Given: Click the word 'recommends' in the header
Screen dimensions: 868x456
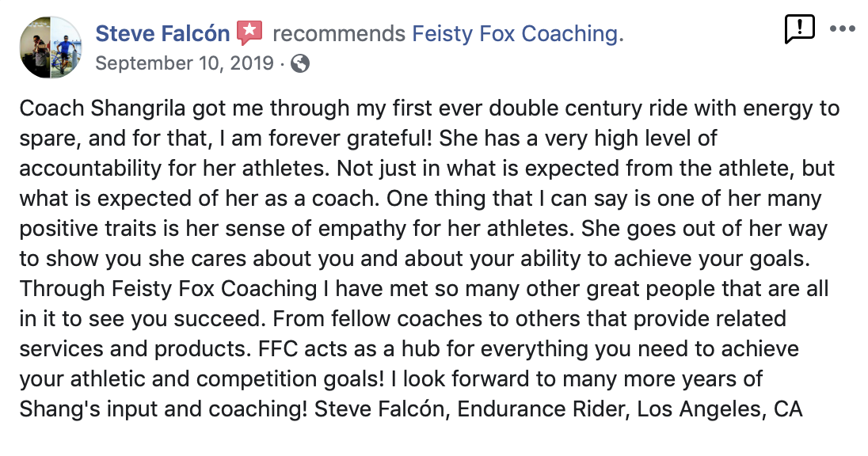Looking at the screenshot, I should click(339, 34).
